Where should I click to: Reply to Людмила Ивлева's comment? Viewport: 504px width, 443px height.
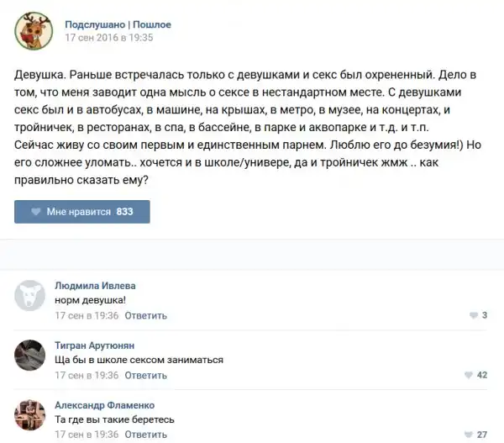(x=145, y=315)
